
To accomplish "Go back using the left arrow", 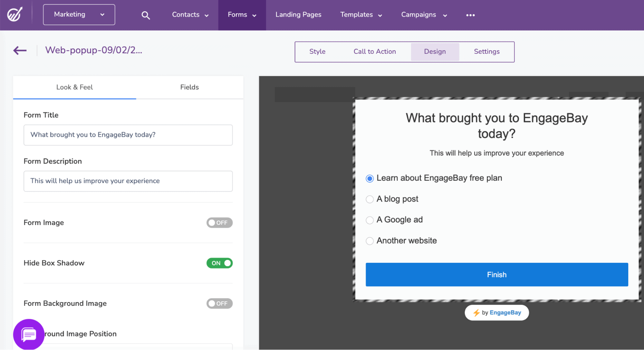I will pos(20,50).
